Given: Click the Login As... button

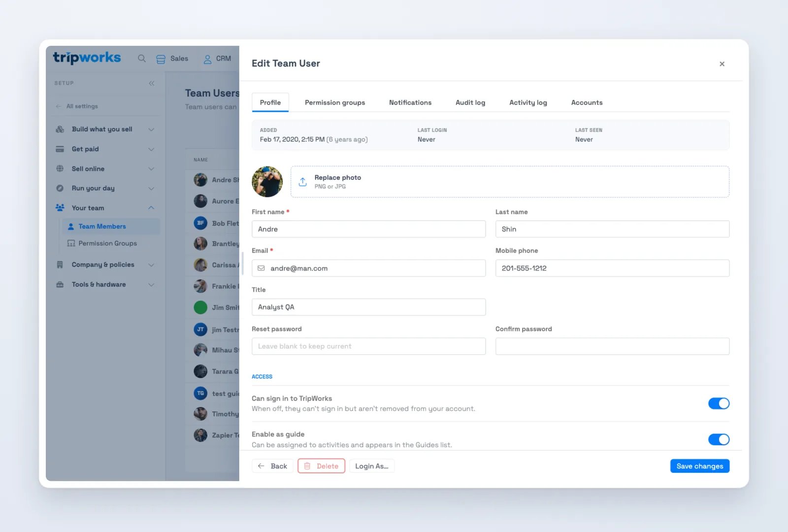Looking at the screenshot, I should (372, 466).
